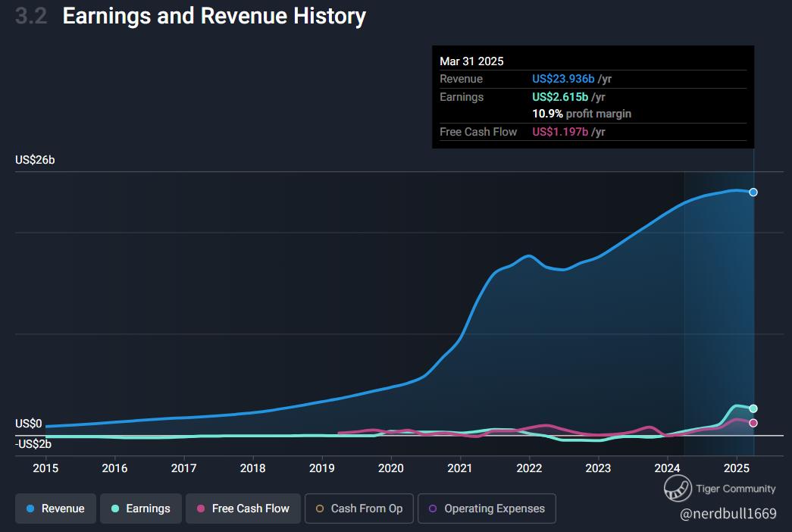This screenshot has height=532, width=792.
Task: Click the Tiger Community logo icon
Action: pos(678,489)
